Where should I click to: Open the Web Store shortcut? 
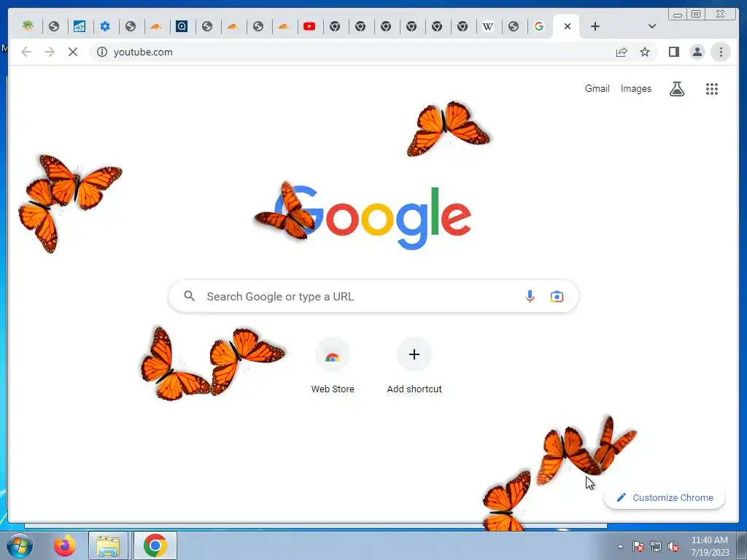pyautogui.click(x=333, y=366)
